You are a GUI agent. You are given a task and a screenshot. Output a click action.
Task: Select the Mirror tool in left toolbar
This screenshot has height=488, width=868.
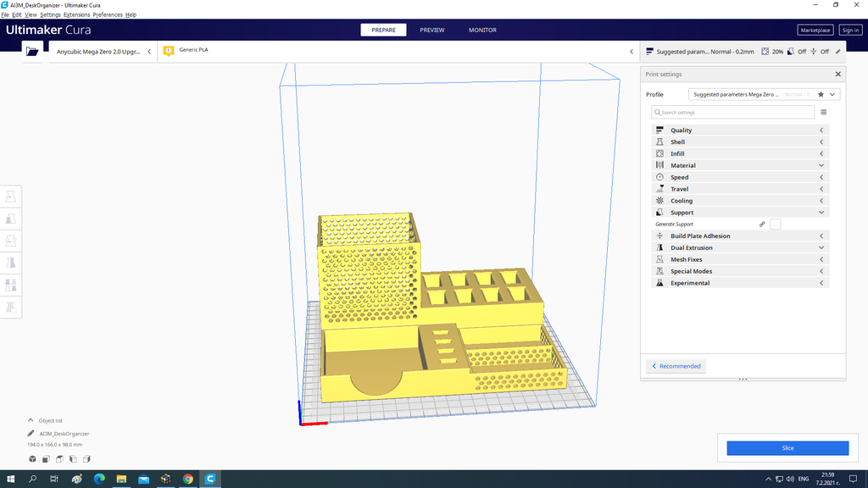pos(11,263)
